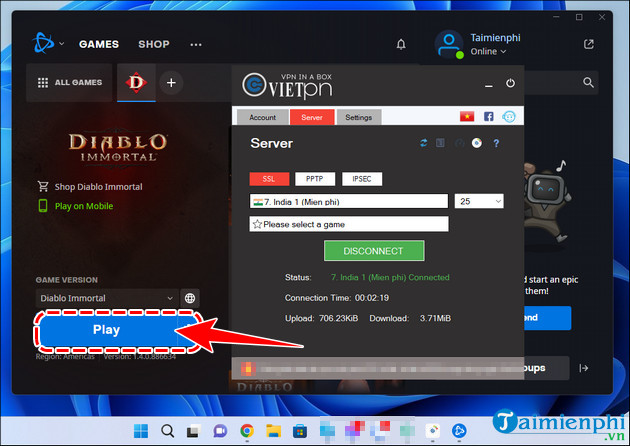Screen dimensions: 630x446
Task: Open the SHOP menu
Action: (154, 44)
